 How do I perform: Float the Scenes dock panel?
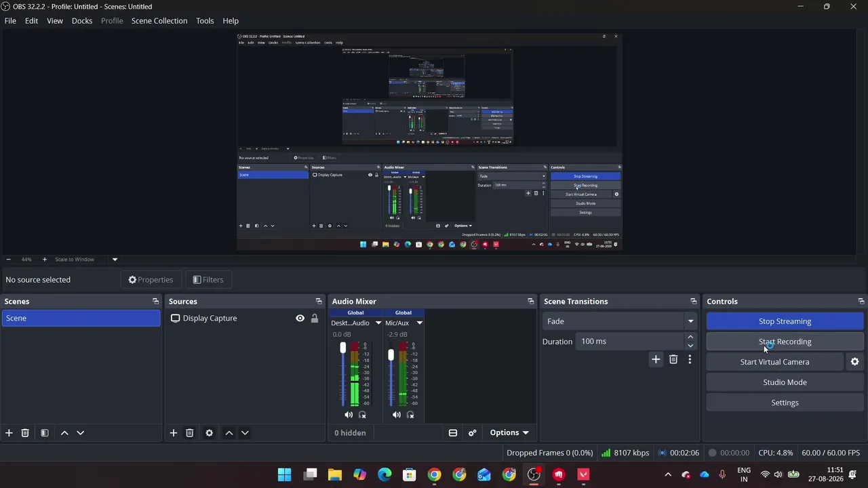pyautogui.click(x=155, y=302)
